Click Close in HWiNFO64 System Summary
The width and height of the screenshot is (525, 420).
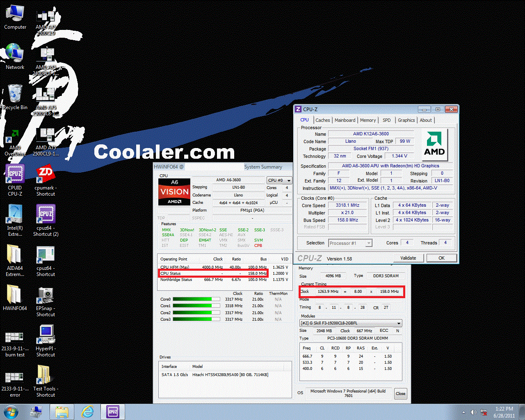tap(400, 393)
